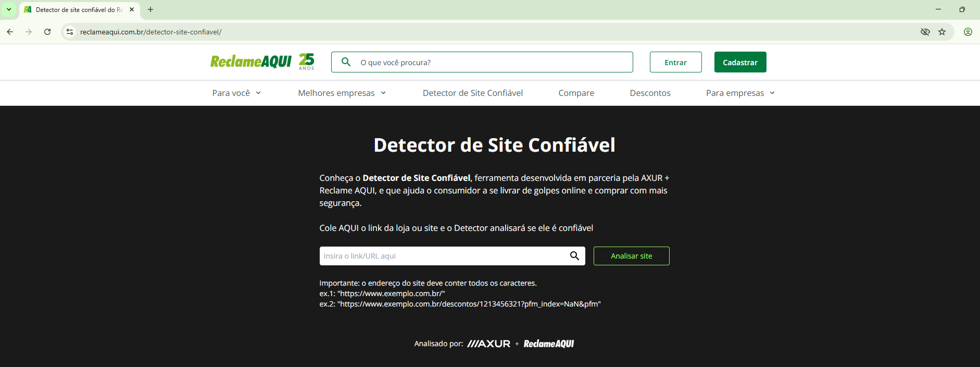Screen dimensions: 980x367
Task: Open the browser profile icon
Action: click(968, 32)
